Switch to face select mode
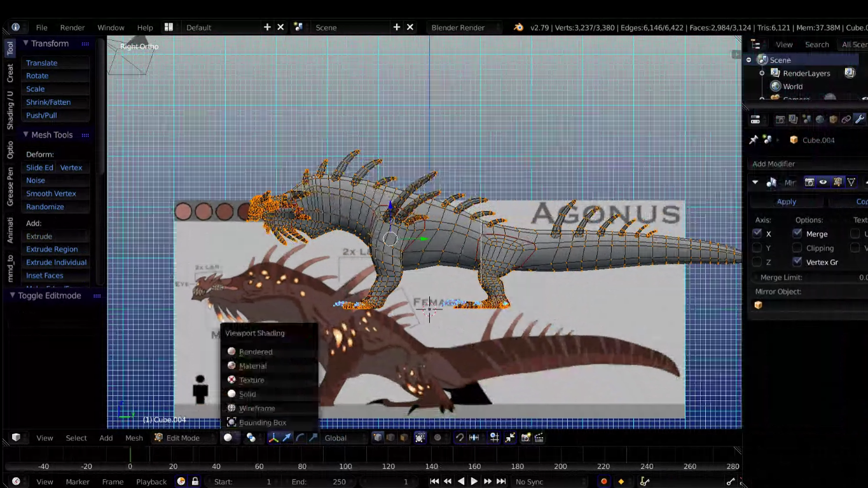Viewport: 868px width, 488px height. [x=404, y=438]
